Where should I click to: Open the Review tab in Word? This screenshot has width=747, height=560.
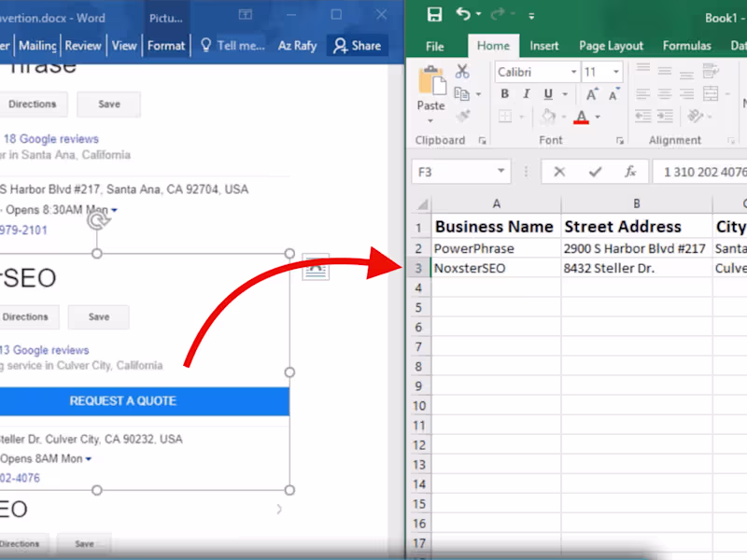pyautogui.click(x=83, y=46)
